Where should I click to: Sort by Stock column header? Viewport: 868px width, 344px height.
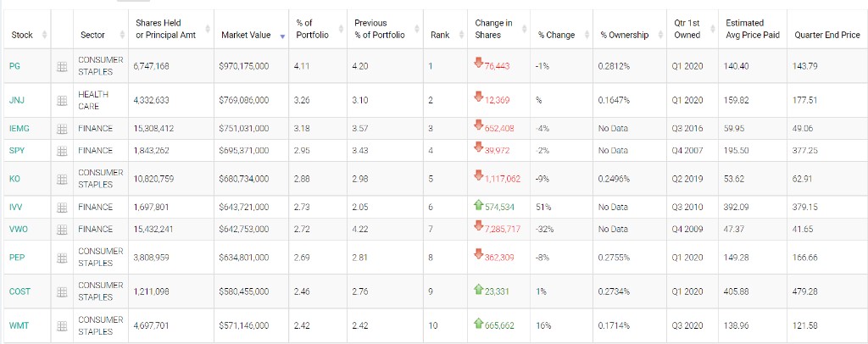point(23,35)
